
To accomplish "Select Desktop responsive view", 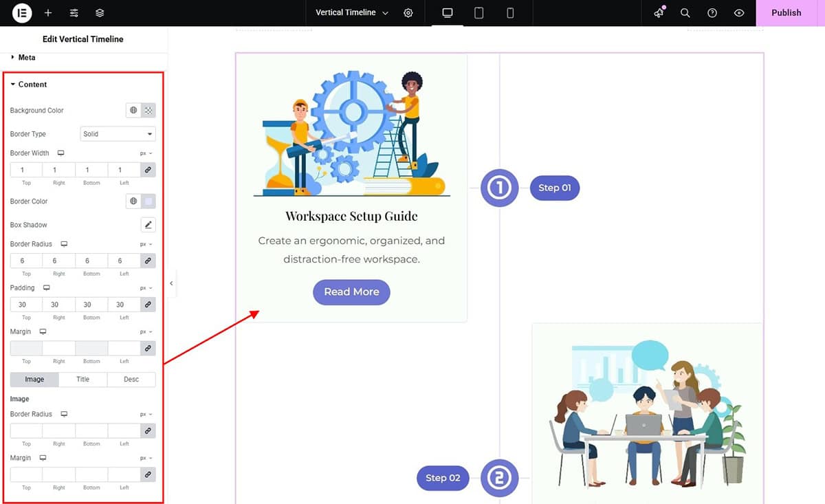I will 448,13.
